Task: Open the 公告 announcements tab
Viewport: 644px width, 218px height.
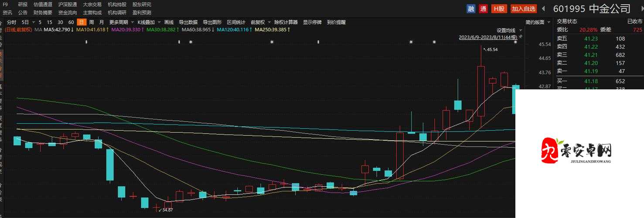Action: pos(23,13)
